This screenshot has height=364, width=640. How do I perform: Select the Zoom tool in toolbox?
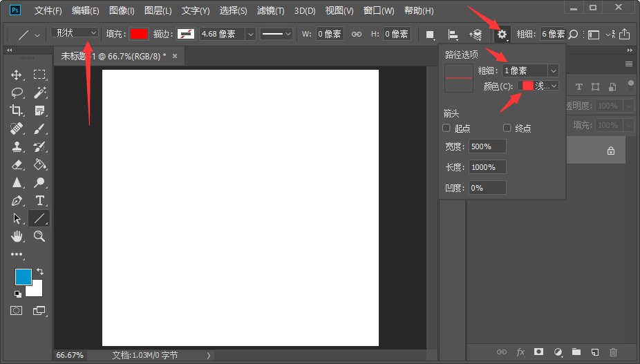tap(39, 236)
